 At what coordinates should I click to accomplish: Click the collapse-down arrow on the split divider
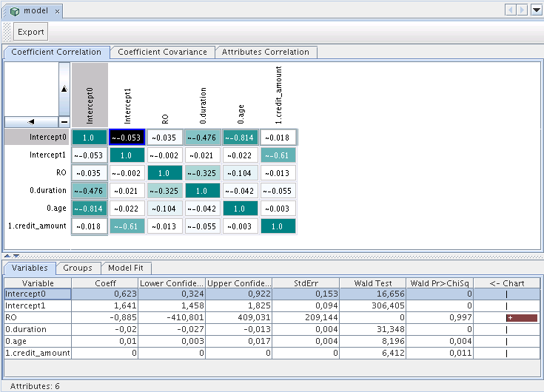[16, 256]
